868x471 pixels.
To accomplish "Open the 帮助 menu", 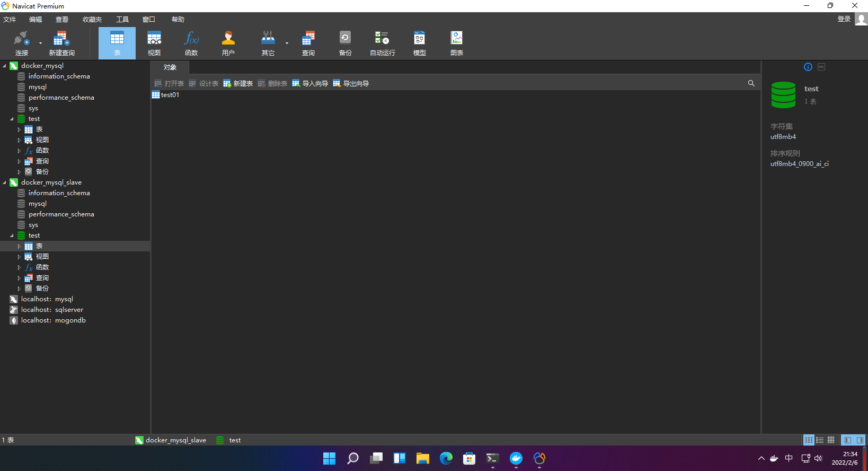I will [178, 19].
